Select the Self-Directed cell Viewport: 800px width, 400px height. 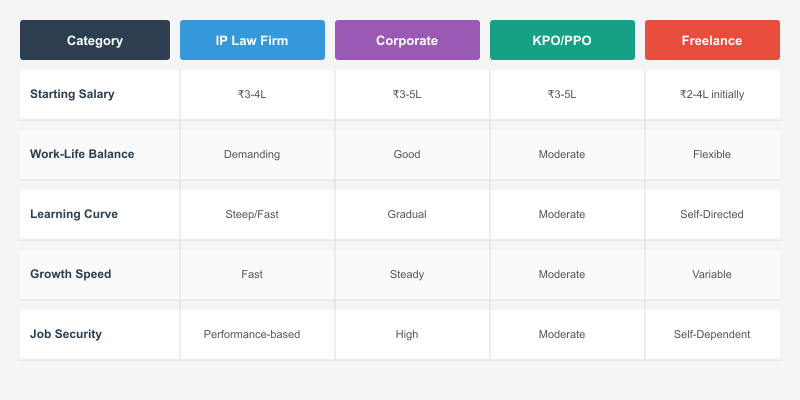tap(712, 215)
